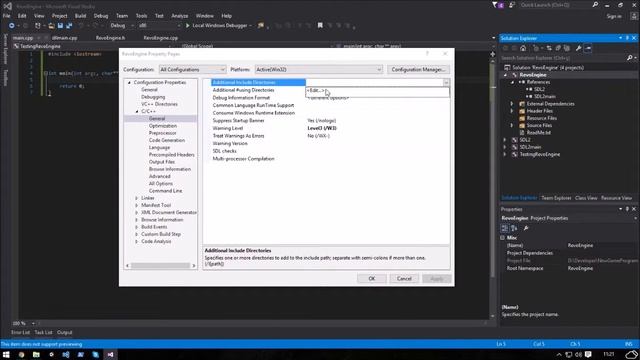
Task: Click the Property Pages help question mark
Action: [x=427, y=54]
